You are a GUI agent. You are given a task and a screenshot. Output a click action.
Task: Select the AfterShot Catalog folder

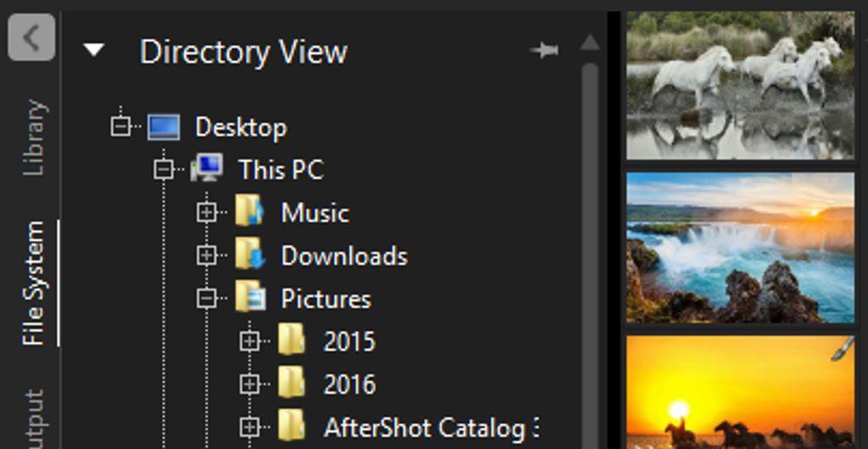coord(424,428)
